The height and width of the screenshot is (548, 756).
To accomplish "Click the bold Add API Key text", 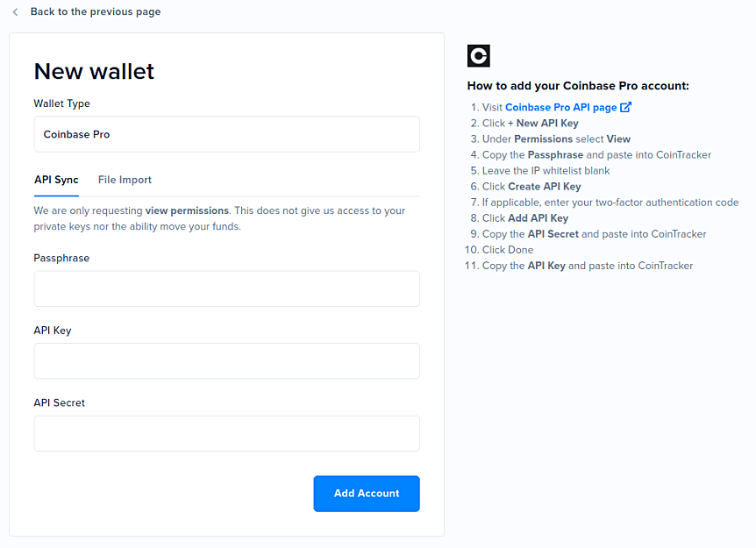I will click(x=538, y=217).
